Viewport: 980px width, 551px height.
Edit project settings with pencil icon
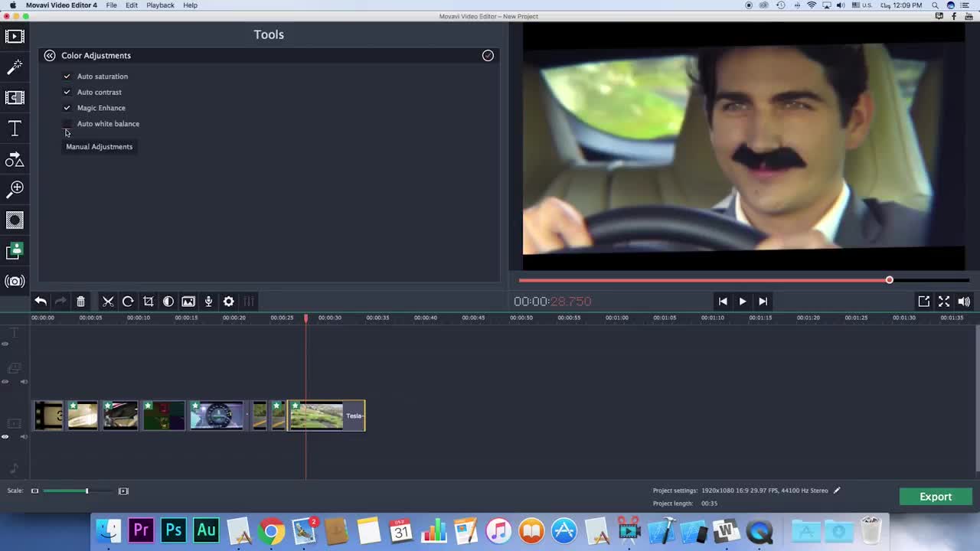(837, 491)
